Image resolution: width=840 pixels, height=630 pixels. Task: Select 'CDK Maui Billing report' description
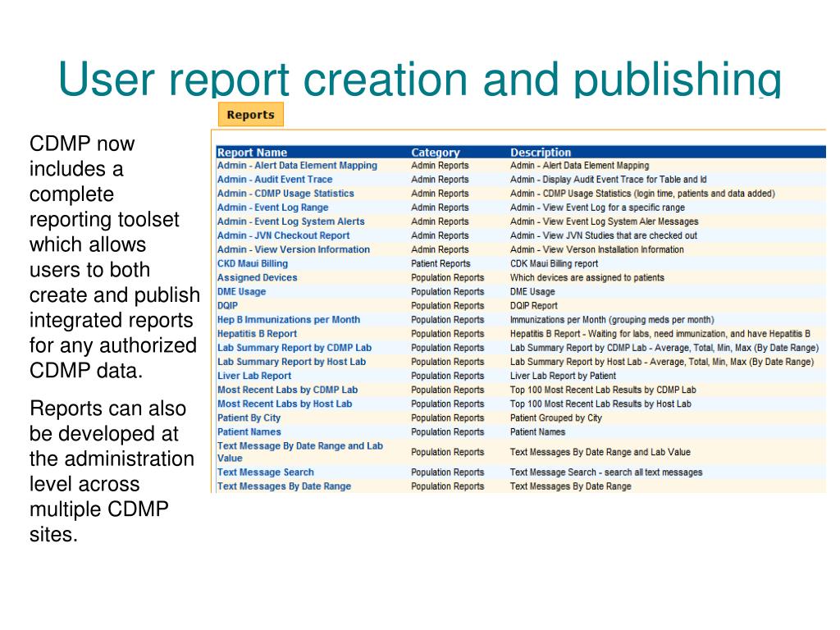(x=554, y=263)
